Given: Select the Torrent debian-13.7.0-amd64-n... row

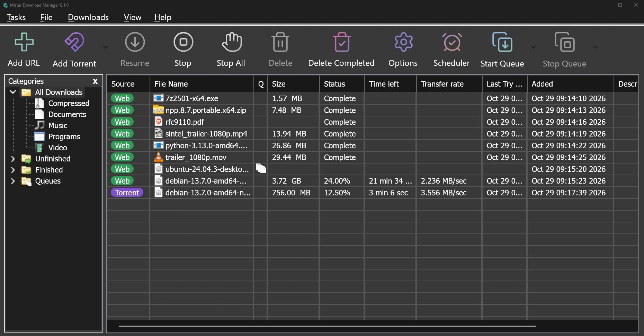Looking at the screenshot, I should pos(372,193).
